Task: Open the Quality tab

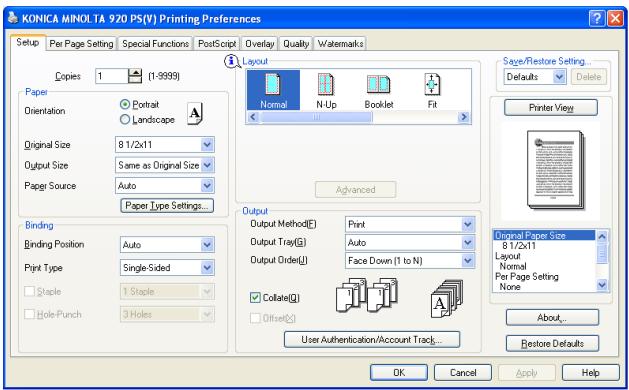Action: click(296, 44)
